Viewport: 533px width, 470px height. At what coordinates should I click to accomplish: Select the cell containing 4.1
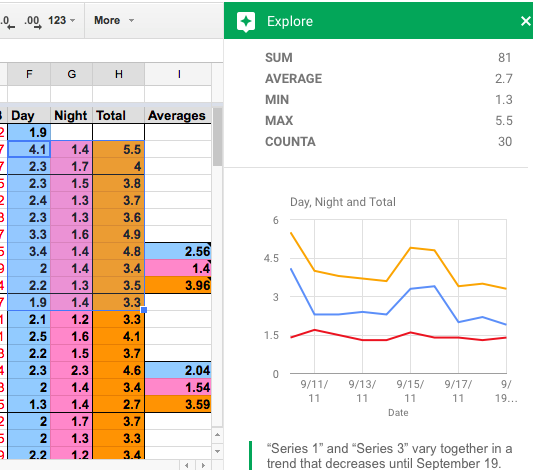pyautogui.click(x=29, y=149)
